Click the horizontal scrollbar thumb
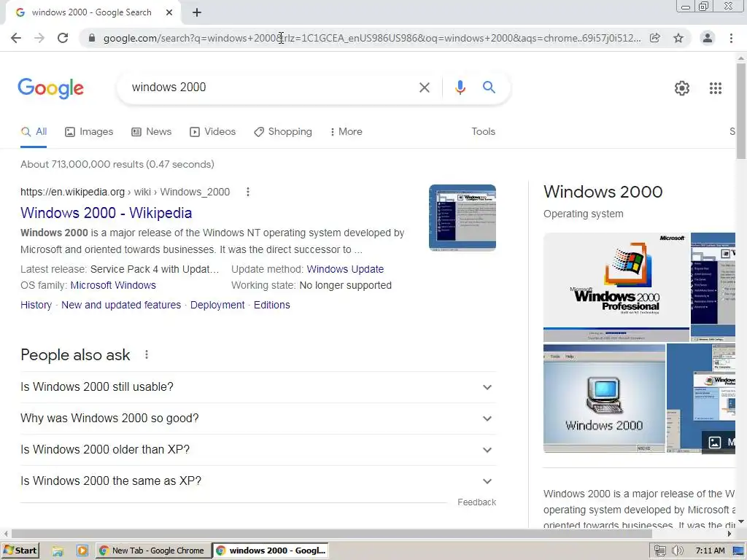The image size is (747, 560). tap(332, 534)
